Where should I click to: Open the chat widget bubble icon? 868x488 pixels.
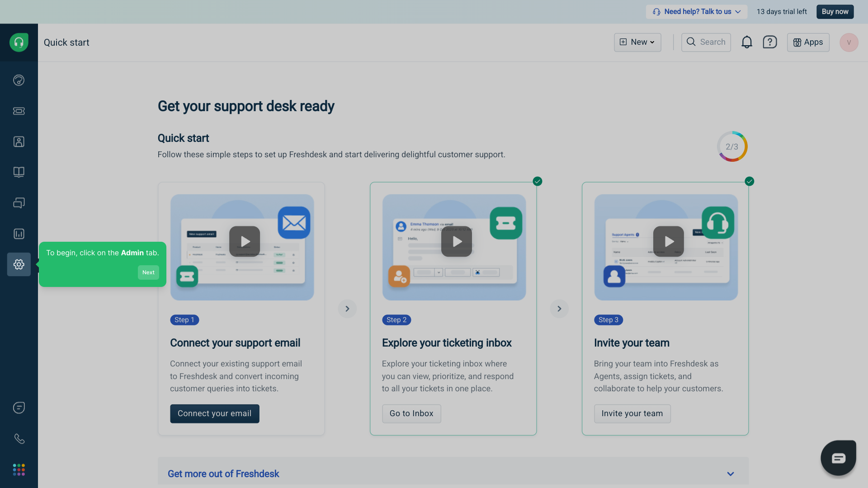(x=838, y=458)
